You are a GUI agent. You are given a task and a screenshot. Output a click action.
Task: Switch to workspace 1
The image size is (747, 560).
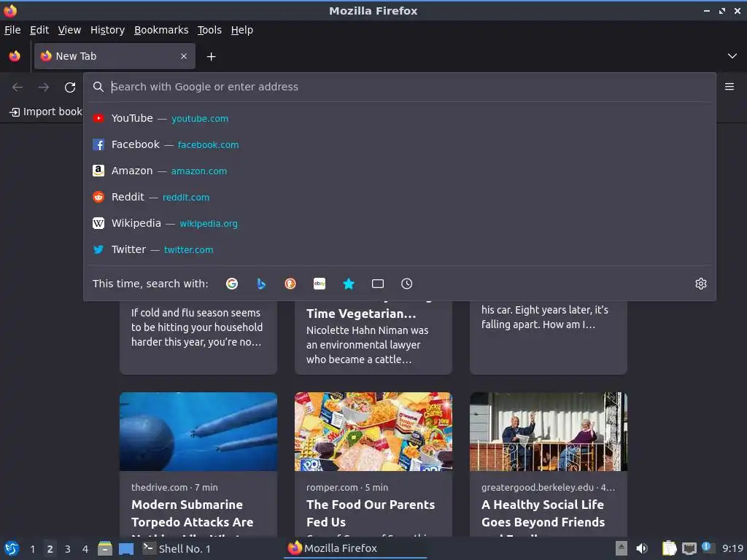point(32,549)
